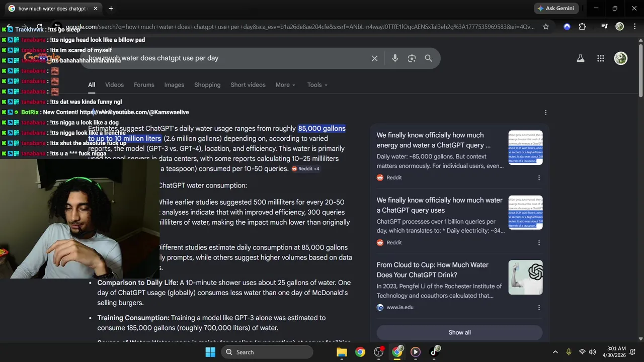Open TikTok app from taskbar
The height and width of the screenshot is (362, 644).
tap(435, 352)
